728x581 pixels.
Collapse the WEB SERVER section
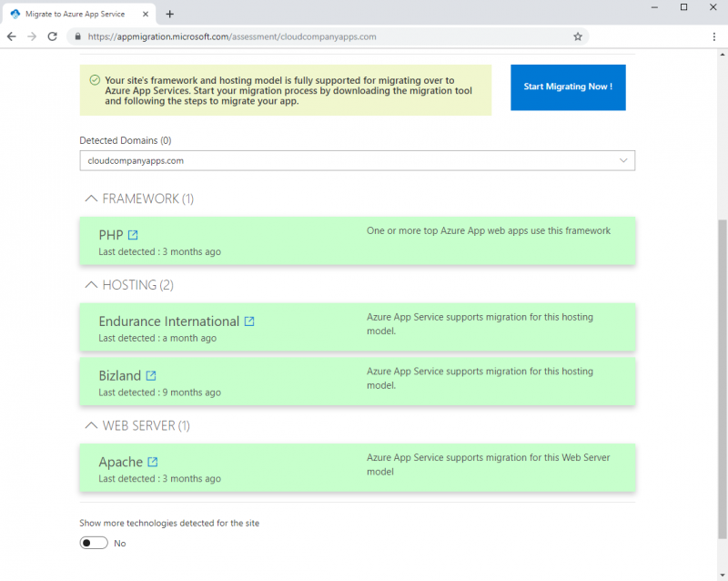pyautogui.click(x=91, y=425)
